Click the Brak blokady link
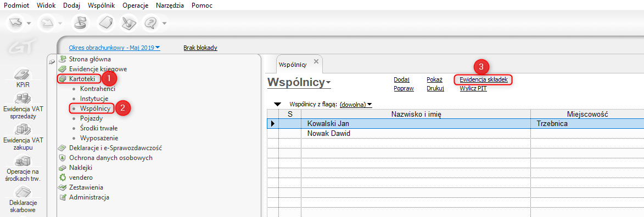This screenshot has height=217, width=644. pyautogui.click(x=200, y=48)
